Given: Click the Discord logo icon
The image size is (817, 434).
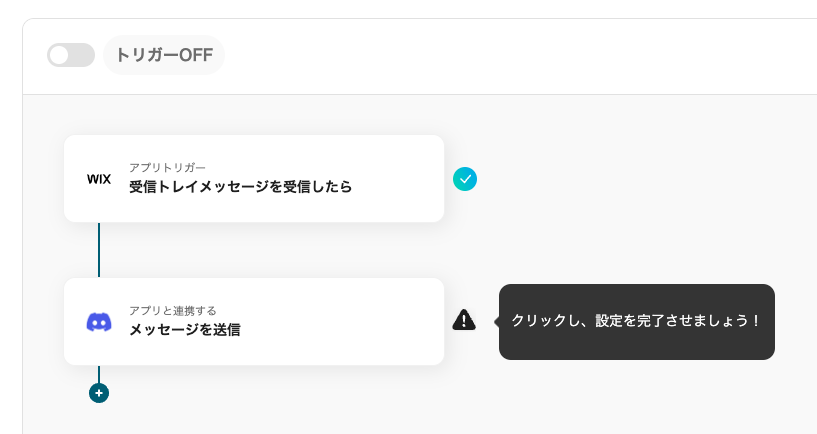Looking at the screenshot, I should (99, 322).
